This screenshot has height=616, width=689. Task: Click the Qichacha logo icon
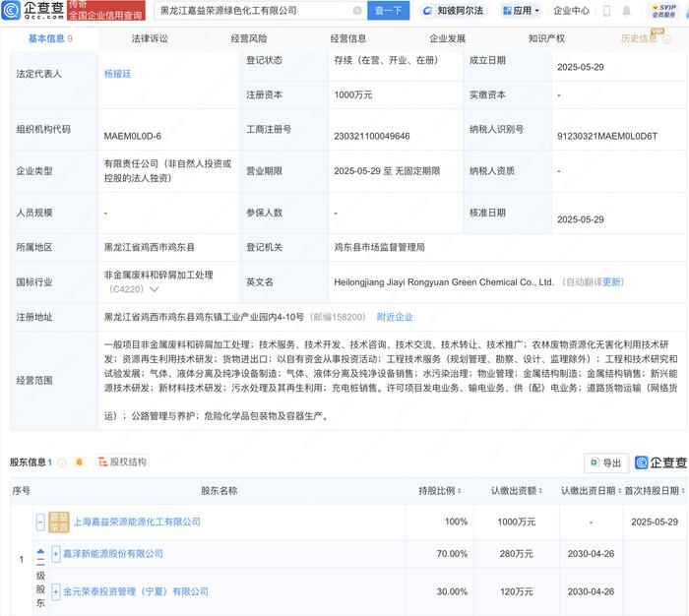tap(11, 11)
